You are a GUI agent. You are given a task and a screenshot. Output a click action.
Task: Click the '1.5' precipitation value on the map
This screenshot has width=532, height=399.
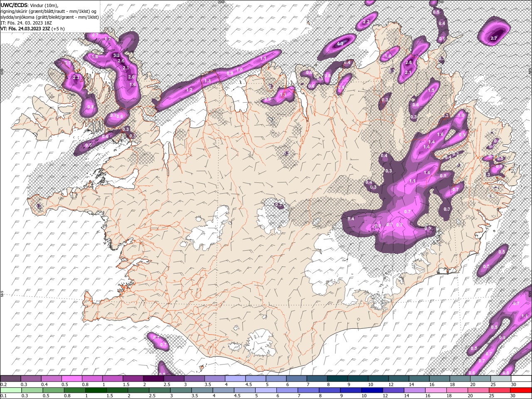coord(431,90)
